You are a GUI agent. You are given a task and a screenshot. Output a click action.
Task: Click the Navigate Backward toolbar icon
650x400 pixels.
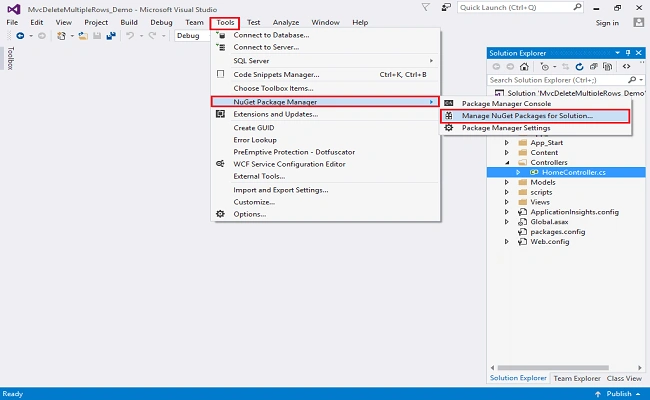(x=20, y=36)
